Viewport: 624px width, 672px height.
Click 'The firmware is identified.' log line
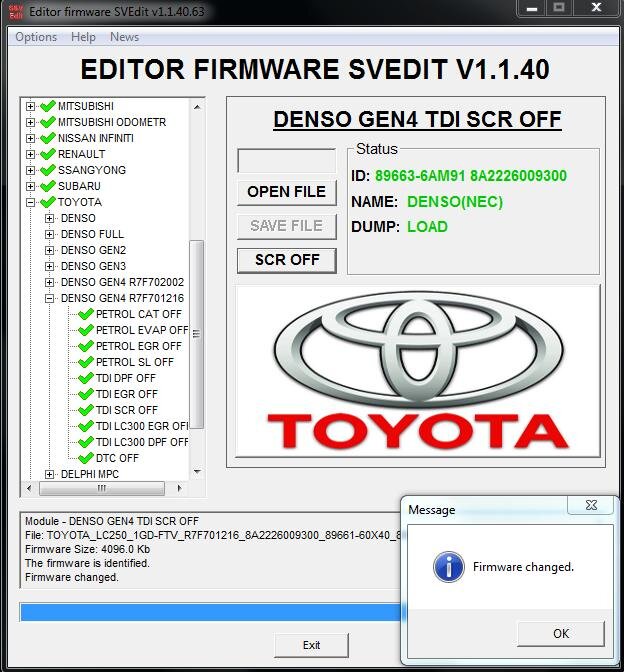pos(87,563)
